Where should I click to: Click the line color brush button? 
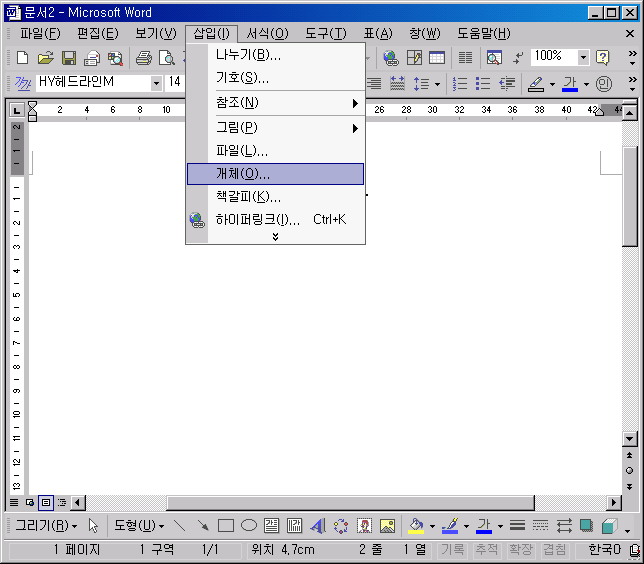click(x=450, y=525)
